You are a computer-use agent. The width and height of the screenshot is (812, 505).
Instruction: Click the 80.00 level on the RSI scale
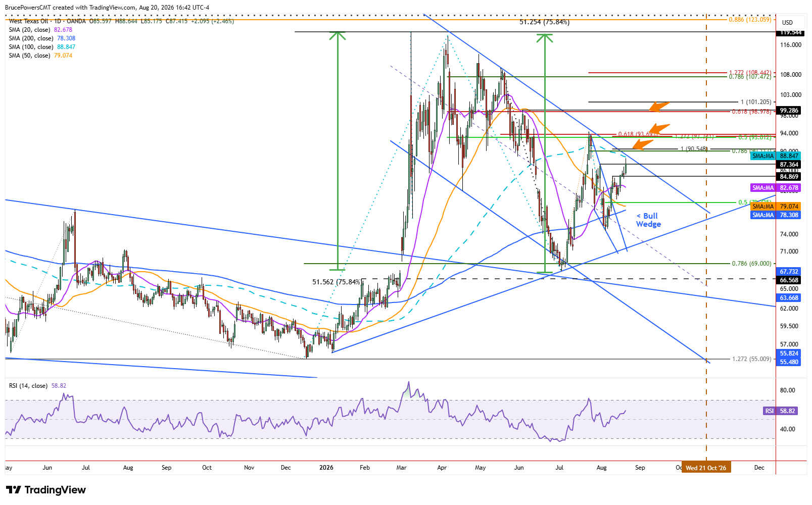pyautogui.click(x=787, y=390)
